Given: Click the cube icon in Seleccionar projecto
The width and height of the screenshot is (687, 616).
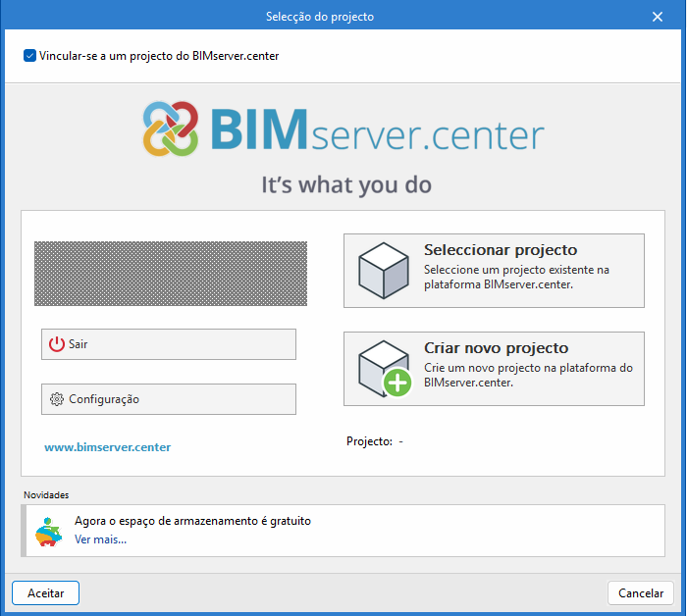Looking at the screenshot, I should 384,271.
